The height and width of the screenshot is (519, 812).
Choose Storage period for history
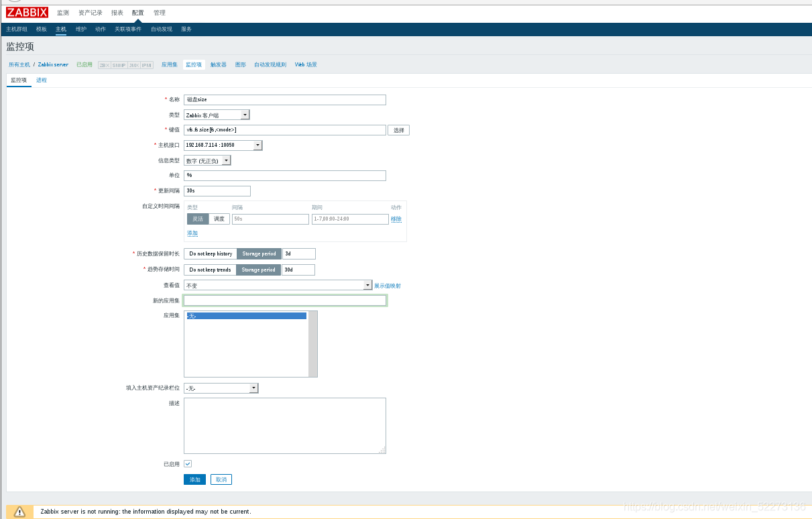(x=259, y=254)
